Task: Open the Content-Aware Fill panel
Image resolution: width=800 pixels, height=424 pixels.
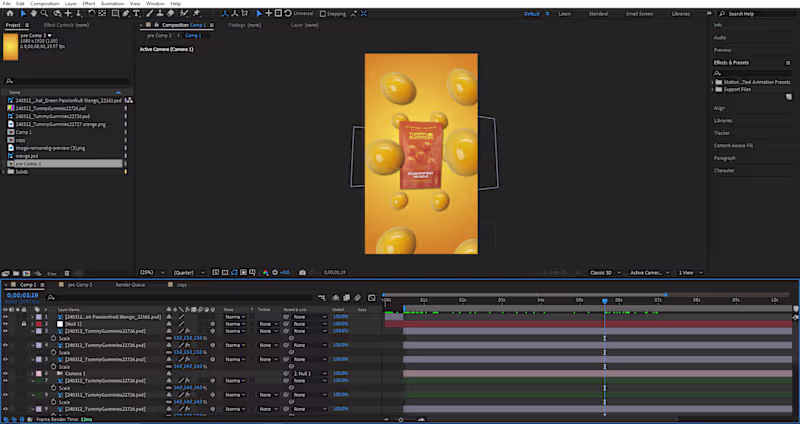Action: pyautogui.click(x=733, y=145)
